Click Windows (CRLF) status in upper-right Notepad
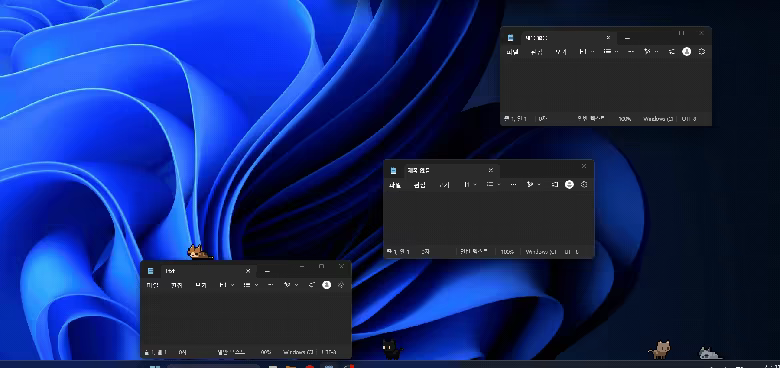The width and height of the screenshot is (780, 368). pyautogui.click(x=658, y=119)
